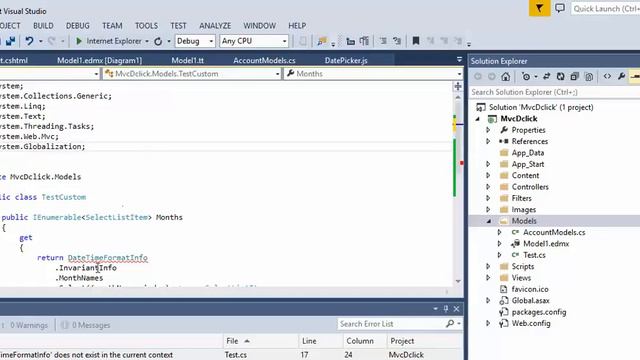Viewport: 640px width, 360px height.
Task: Open the Undo history dropdown arrow
Action: (x=40, y=41)
